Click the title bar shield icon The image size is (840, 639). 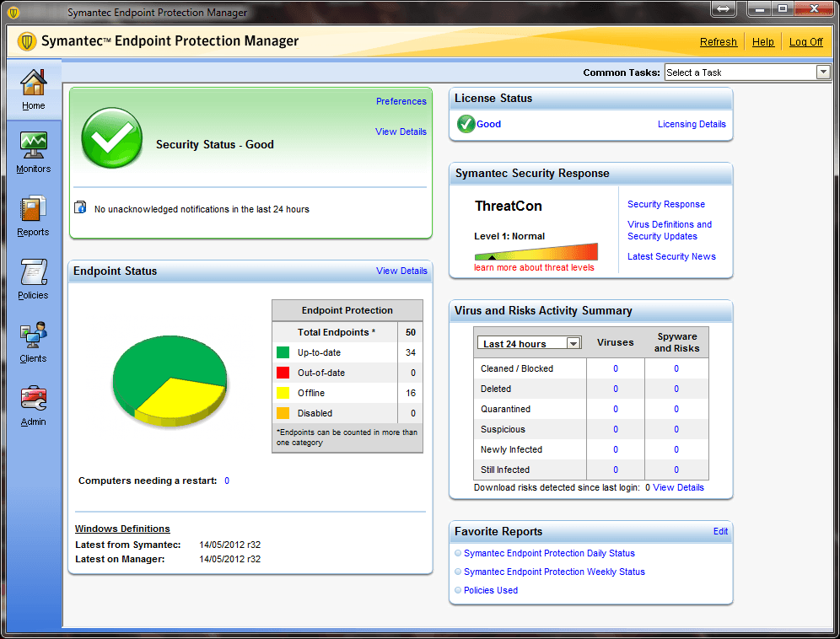pyautogui.click(x=13, y=13)
